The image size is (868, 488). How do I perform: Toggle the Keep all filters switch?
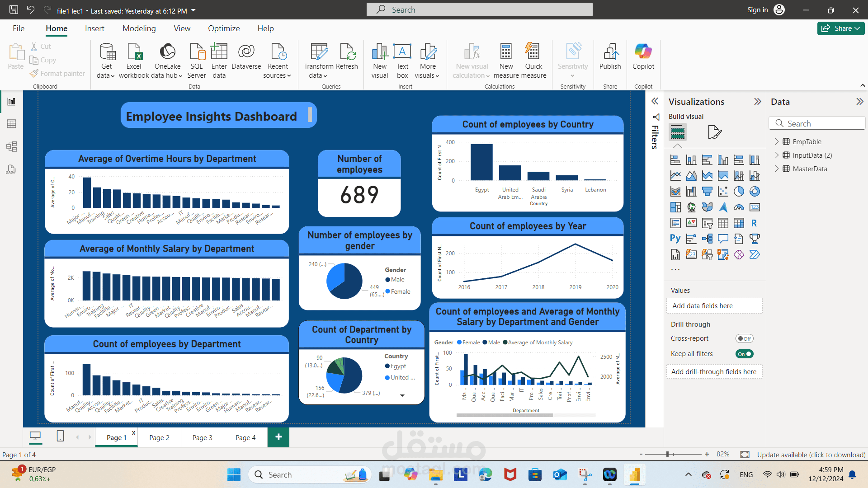(745, 354)
